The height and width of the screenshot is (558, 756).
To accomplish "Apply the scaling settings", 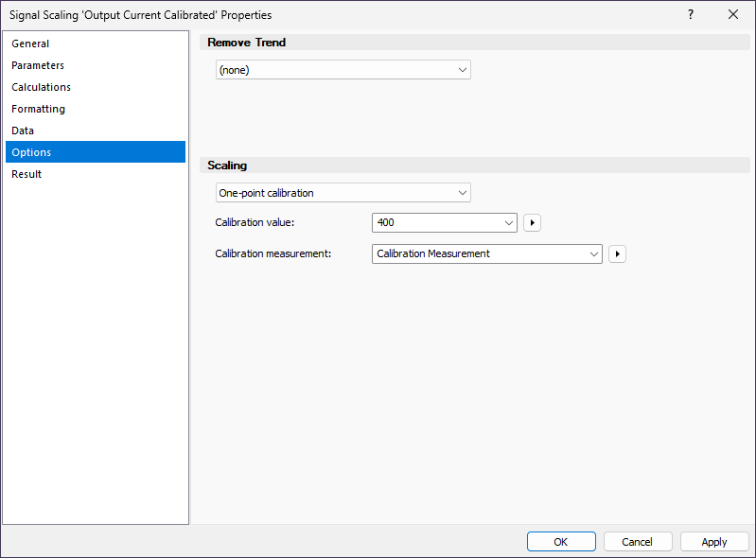I will [714, 542].
